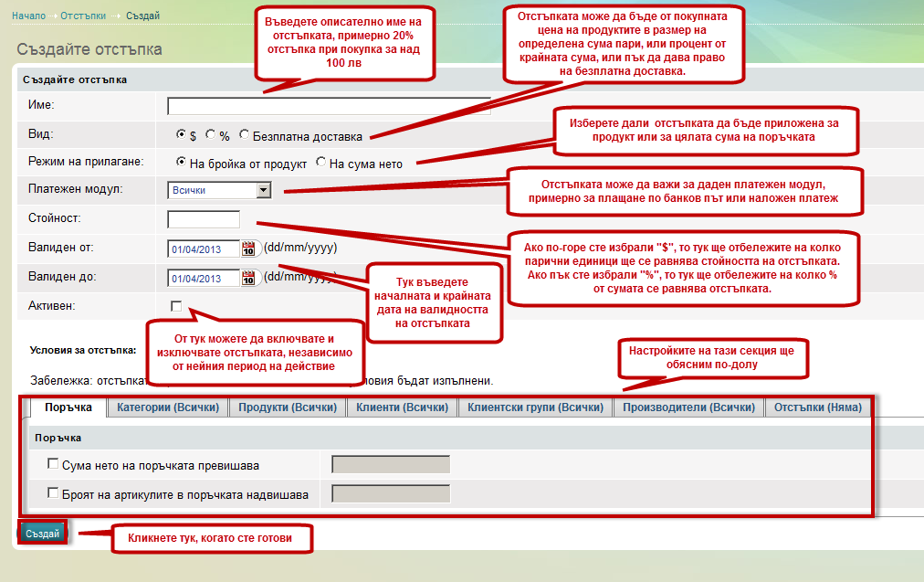Focus the 'Име' text field

pyautogui.click(x=329, y=106)
